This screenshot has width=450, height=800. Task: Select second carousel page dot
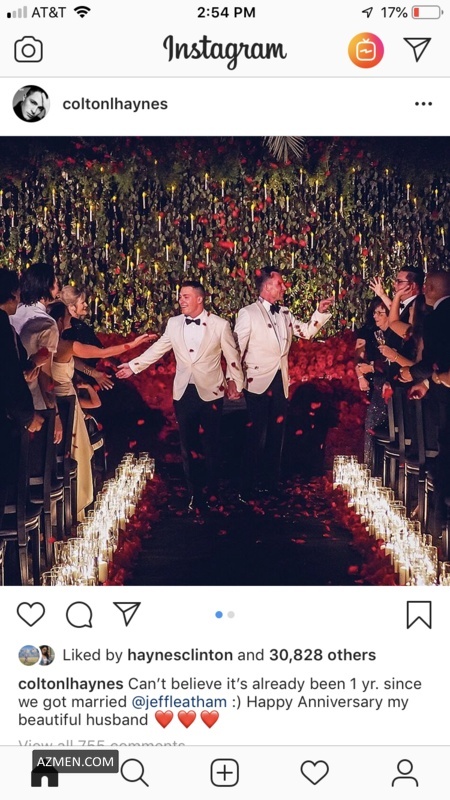231,615
